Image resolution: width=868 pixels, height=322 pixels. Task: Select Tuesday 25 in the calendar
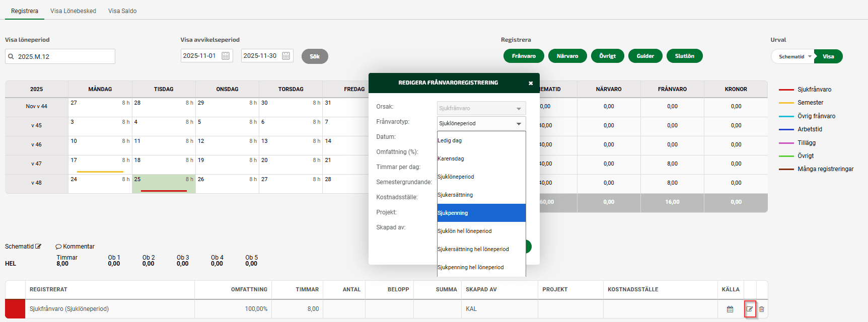coord(164,183)
